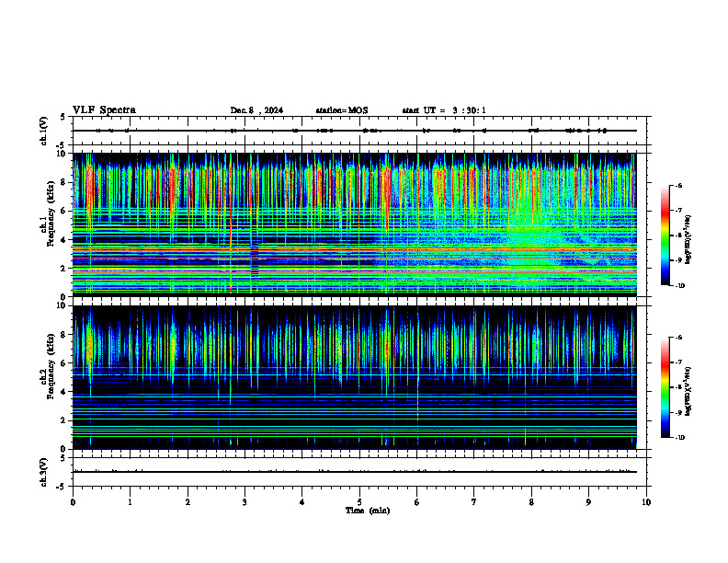Click the "4" kHz tick on ch.2 frequency axis

[x=64, y=392]
